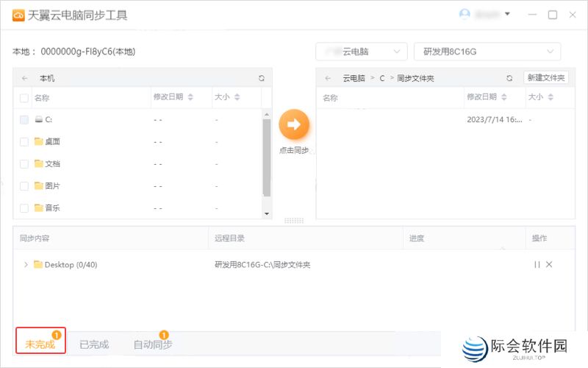The height and width of the screenshot is (368, 588).
Task: Go back in local 本机 panel
Action: (x=25, y=78)
